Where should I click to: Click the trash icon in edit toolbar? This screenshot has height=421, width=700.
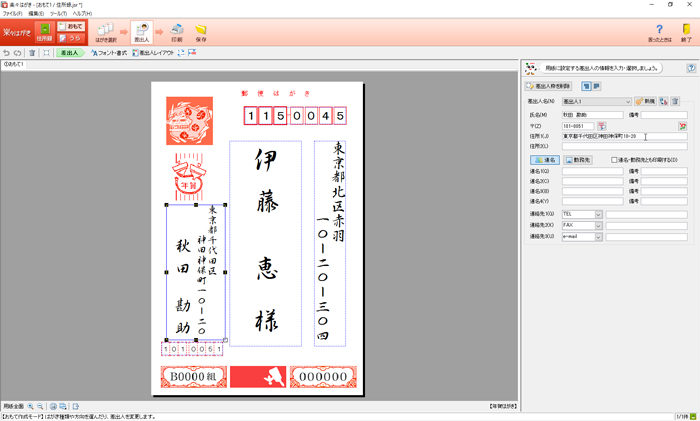(32, 52)
